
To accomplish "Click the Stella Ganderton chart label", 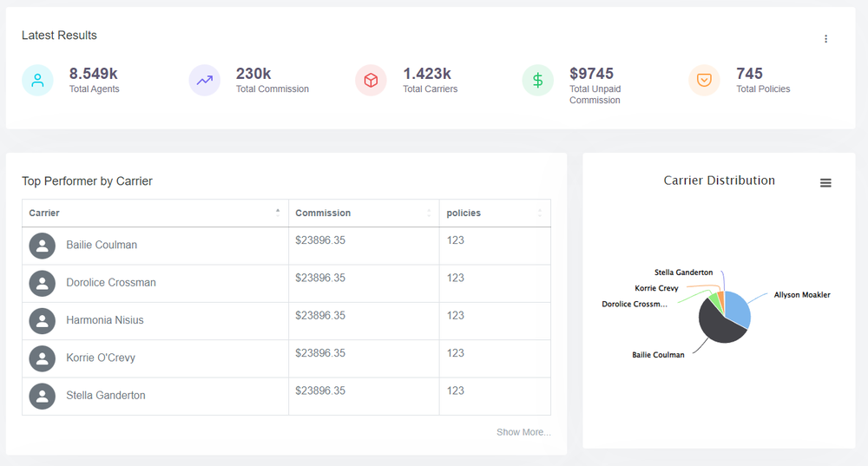I will click(684, 272).
